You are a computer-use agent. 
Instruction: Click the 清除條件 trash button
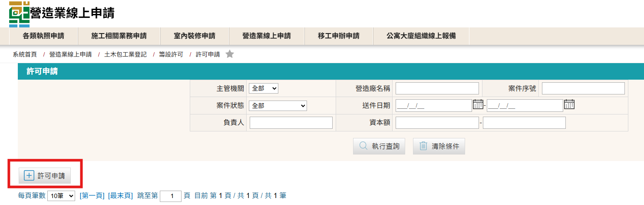tap(439, 147)
